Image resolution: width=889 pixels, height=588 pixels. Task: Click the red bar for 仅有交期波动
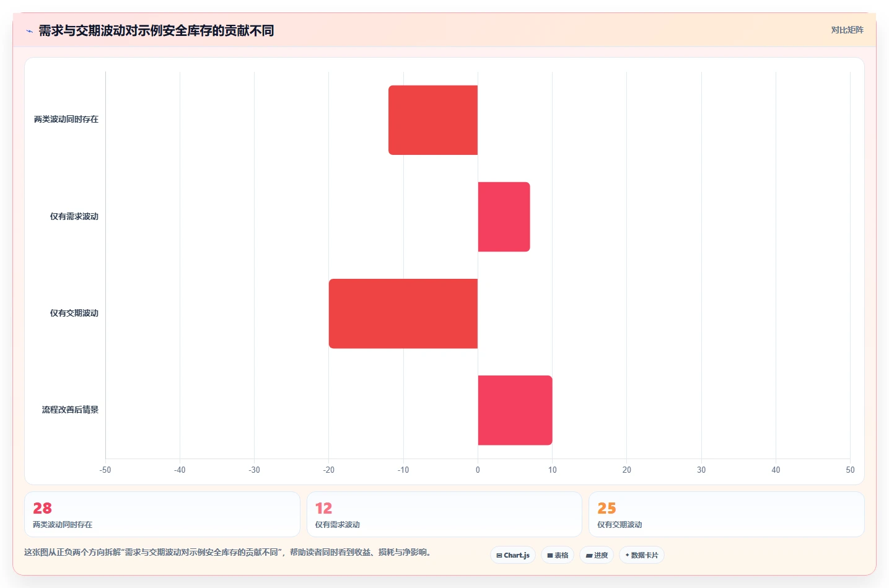(x=403, y=314)
